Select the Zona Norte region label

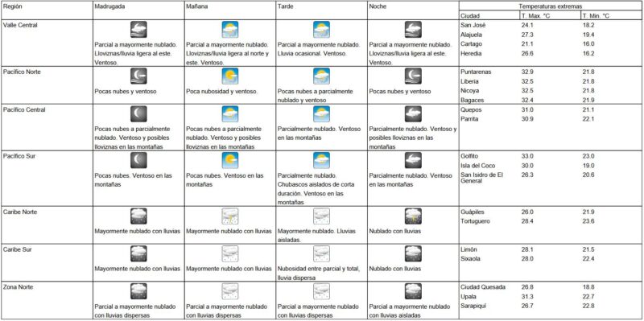click(18, 287)
